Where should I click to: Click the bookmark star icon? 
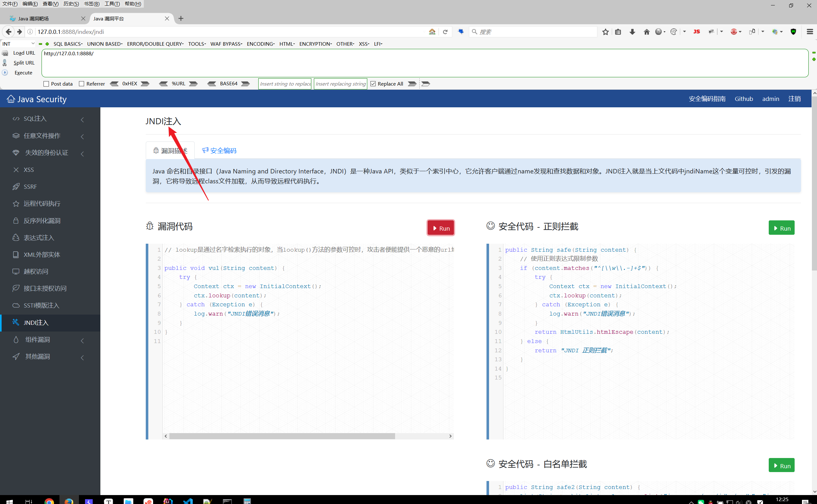coord(605,32)
